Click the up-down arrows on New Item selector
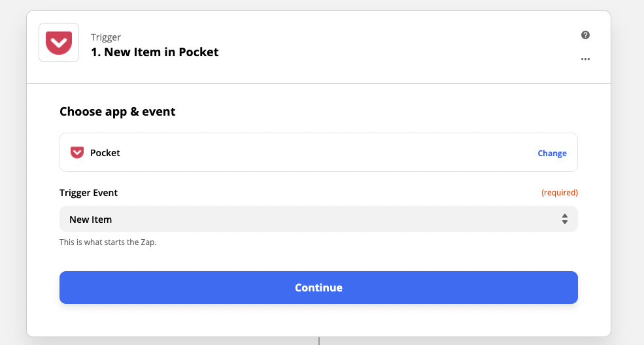 (x=565, y=219)
